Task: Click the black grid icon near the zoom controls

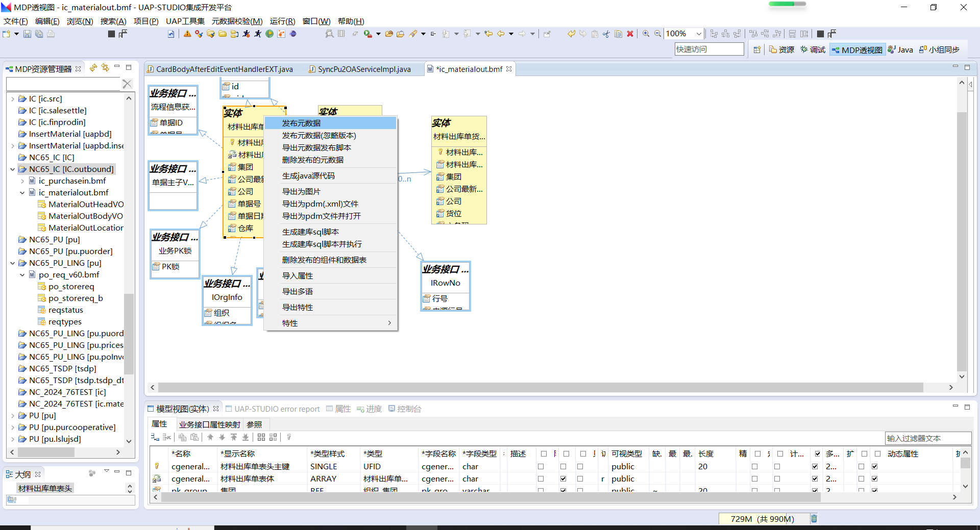Action: pos(820,34)
